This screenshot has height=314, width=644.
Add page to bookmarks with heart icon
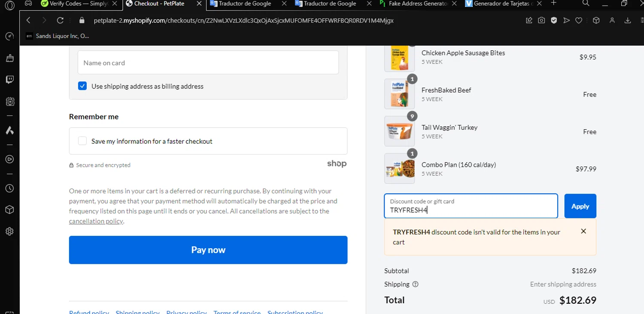579,21
